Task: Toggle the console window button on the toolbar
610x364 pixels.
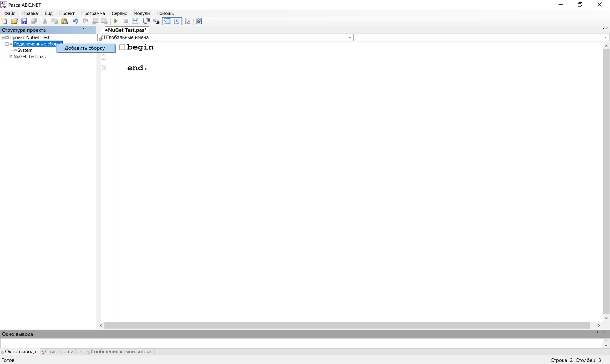Action: pos(167,21)
